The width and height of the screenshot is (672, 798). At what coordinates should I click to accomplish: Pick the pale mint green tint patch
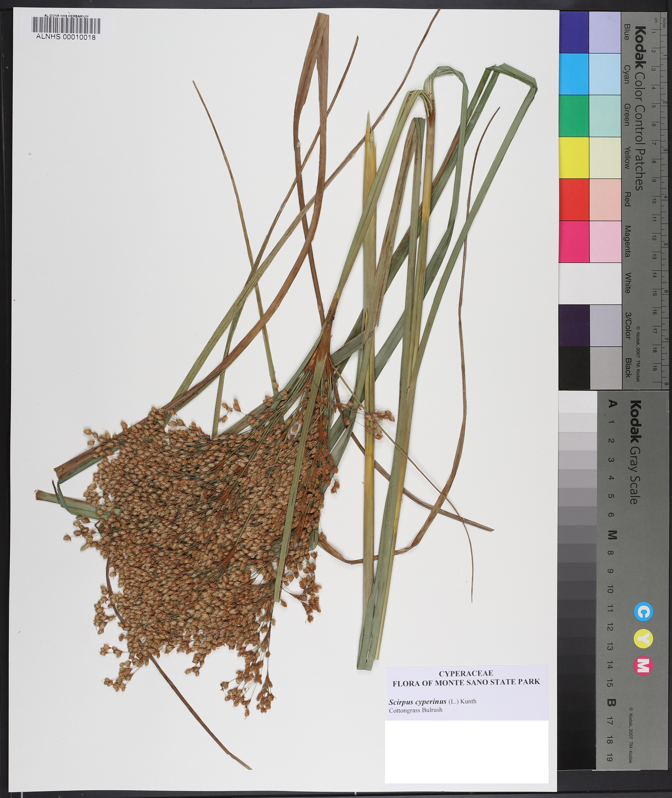coord(605,116)
